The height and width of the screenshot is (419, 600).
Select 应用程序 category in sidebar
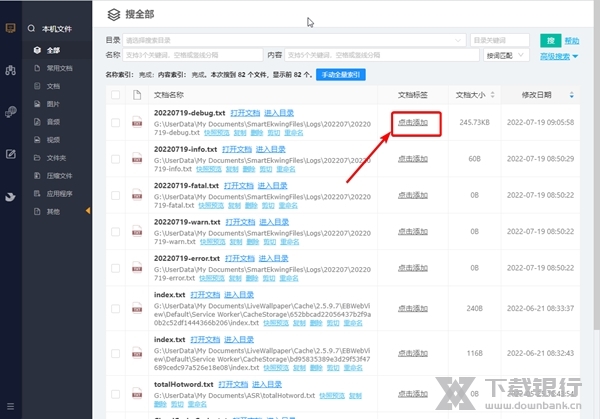59,194
